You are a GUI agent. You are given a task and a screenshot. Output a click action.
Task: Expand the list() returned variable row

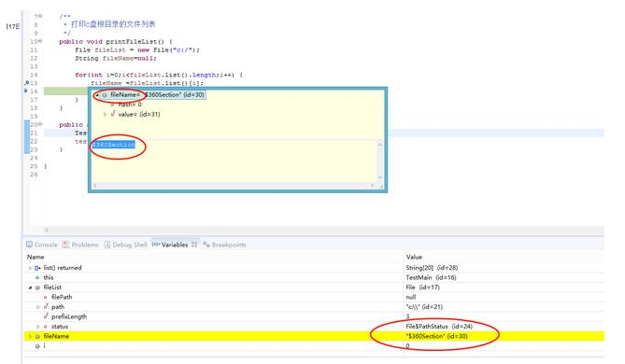tap(30, 268)
